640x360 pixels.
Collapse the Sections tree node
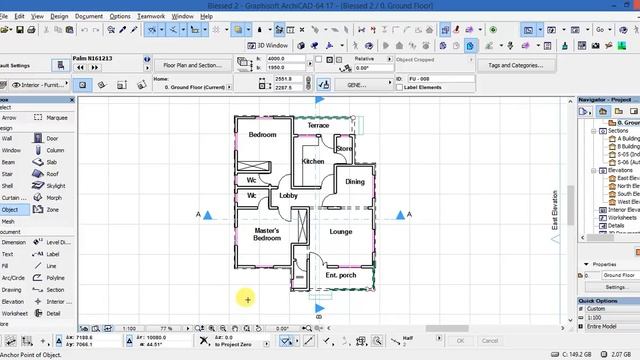[x=593, y=131]
